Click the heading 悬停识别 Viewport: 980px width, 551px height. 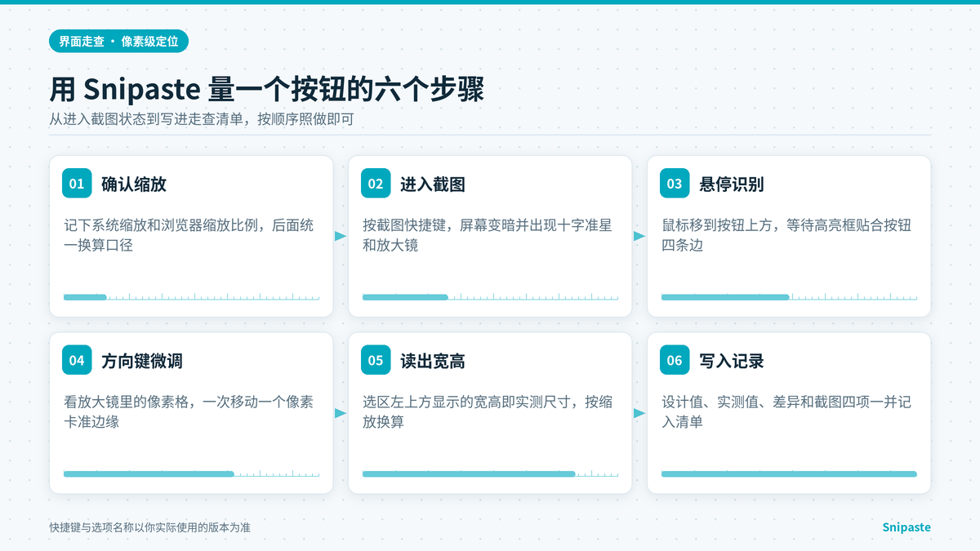pyautogui.click(x=732, y=184)
